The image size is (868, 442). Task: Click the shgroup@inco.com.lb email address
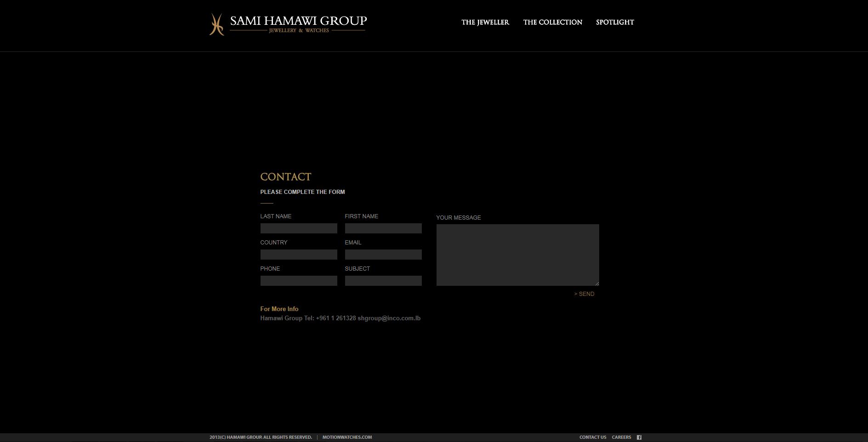coord(389,317)
